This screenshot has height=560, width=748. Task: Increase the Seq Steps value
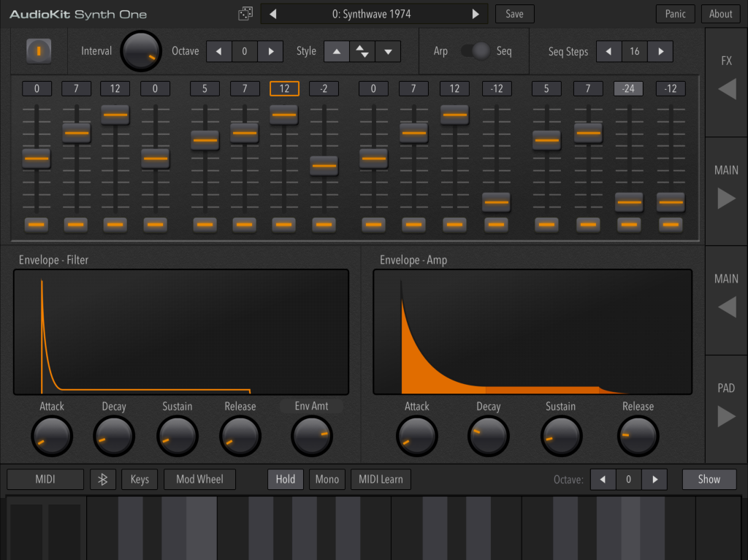pyautogui.click(x=660, y=51)
